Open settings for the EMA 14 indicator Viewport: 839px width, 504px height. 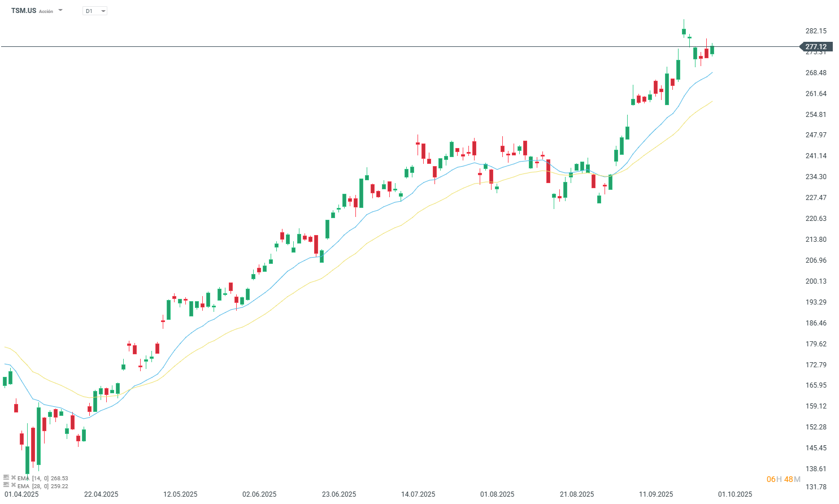coord(6,478)
